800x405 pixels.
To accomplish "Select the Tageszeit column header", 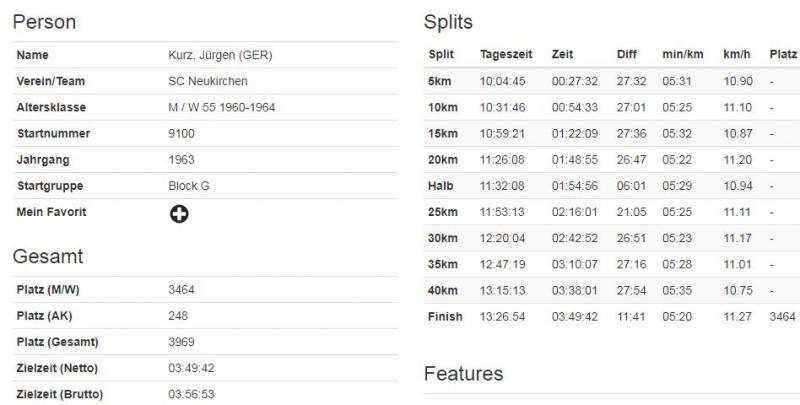I will pos(506,55).
